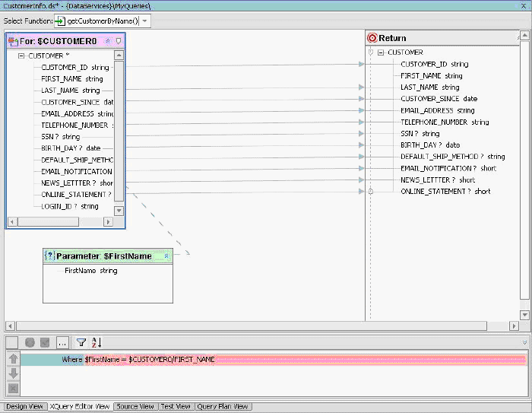Click the canvas horizontal scroll-right arrow
532x413 pixels.
[514, 326]
